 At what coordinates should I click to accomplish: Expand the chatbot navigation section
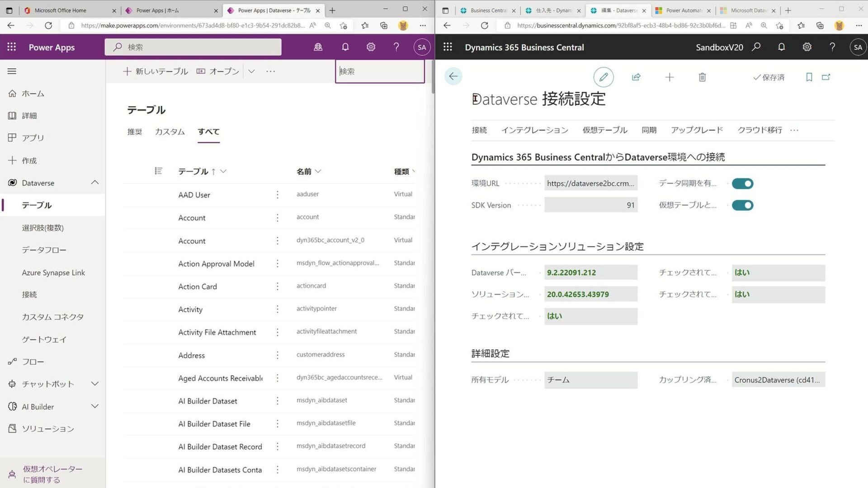pos(94,384)
